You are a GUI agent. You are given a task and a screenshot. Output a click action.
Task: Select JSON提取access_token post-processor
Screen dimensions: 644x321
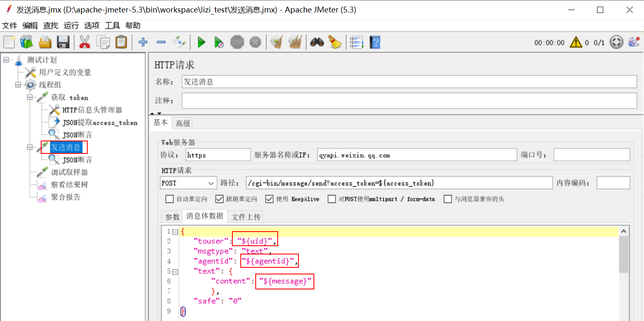coord(100,122)
